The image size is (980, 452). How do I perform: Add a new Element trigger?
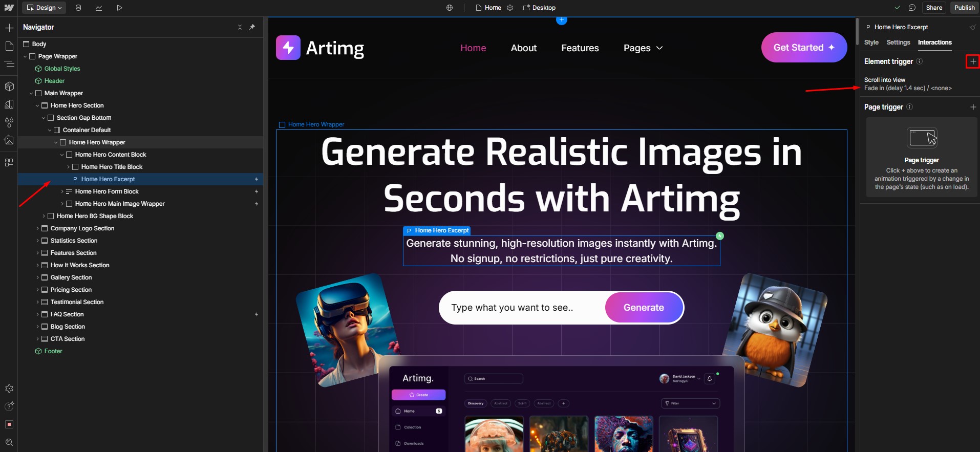[x=973, y=61]
